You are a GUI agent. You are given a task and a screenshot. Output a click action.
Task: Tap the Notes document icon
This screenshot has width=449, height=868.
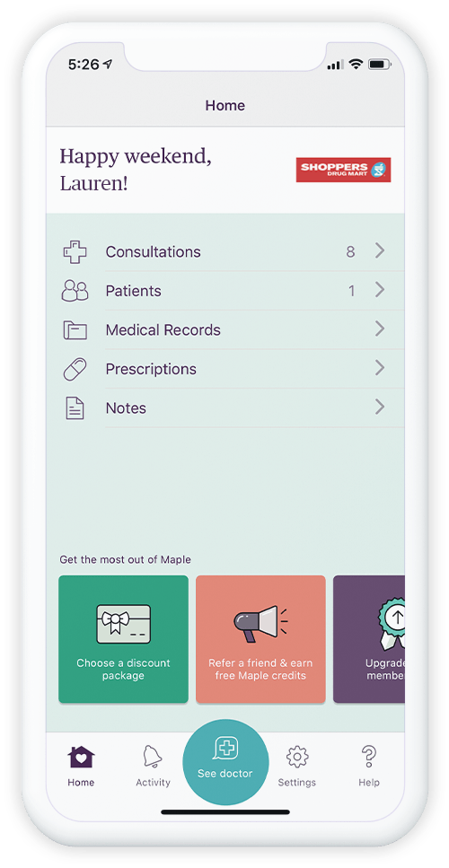pos(75,408)
